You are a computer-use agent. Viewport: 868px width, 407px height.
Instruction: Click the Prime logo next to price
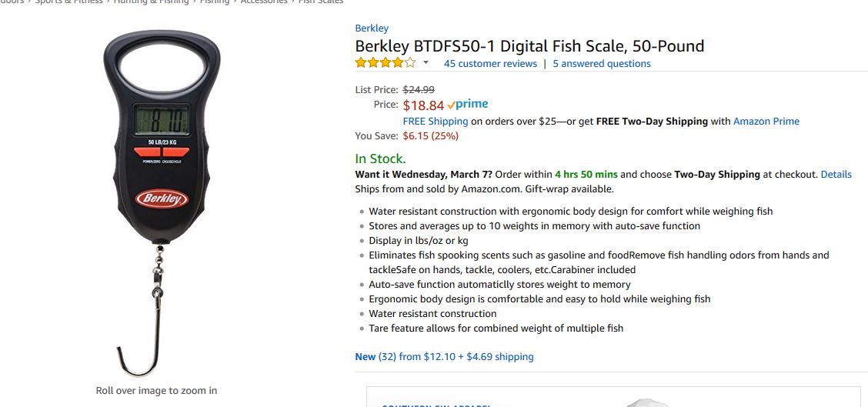(467, 104)
